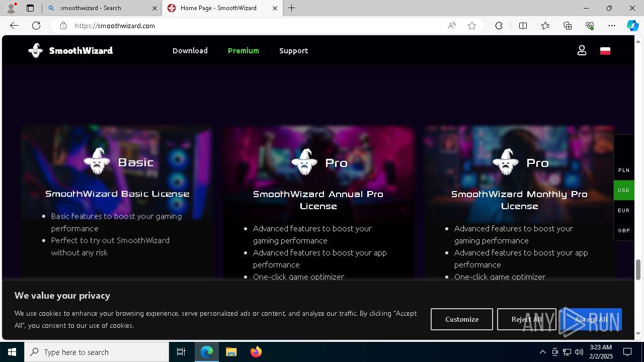Open browser Extensions icon

[x=499, y=26]
